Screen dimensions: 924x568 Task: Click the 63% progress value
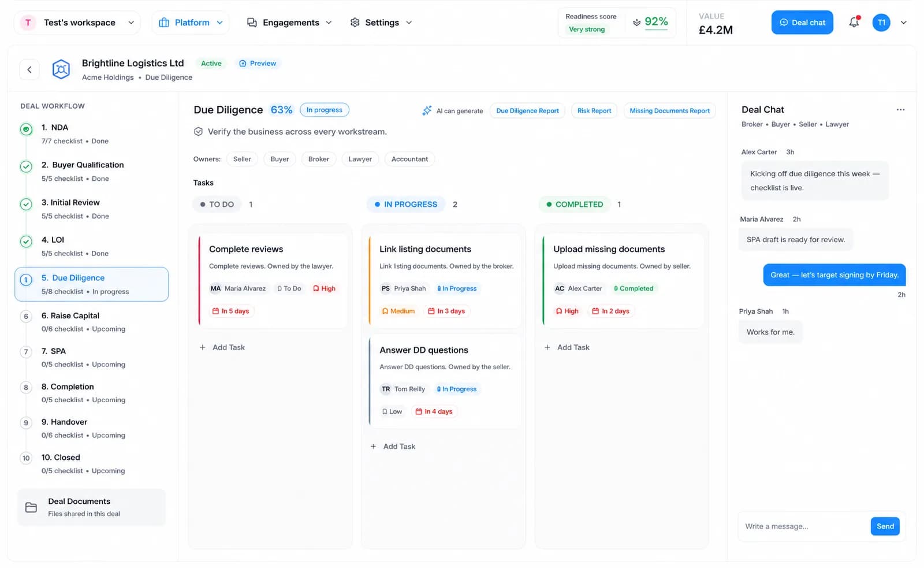282,110
